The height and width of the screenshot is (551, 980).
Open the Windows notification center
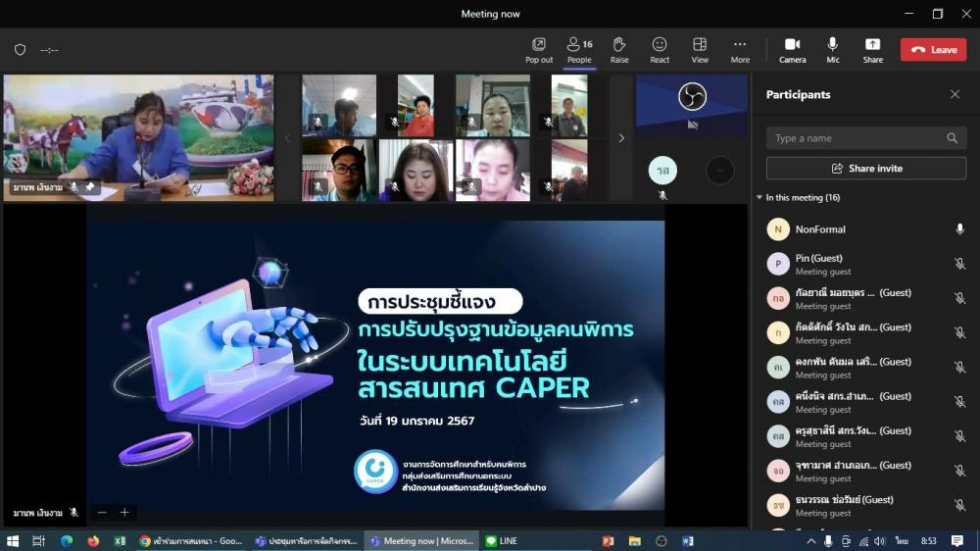(x=956, y=541)
